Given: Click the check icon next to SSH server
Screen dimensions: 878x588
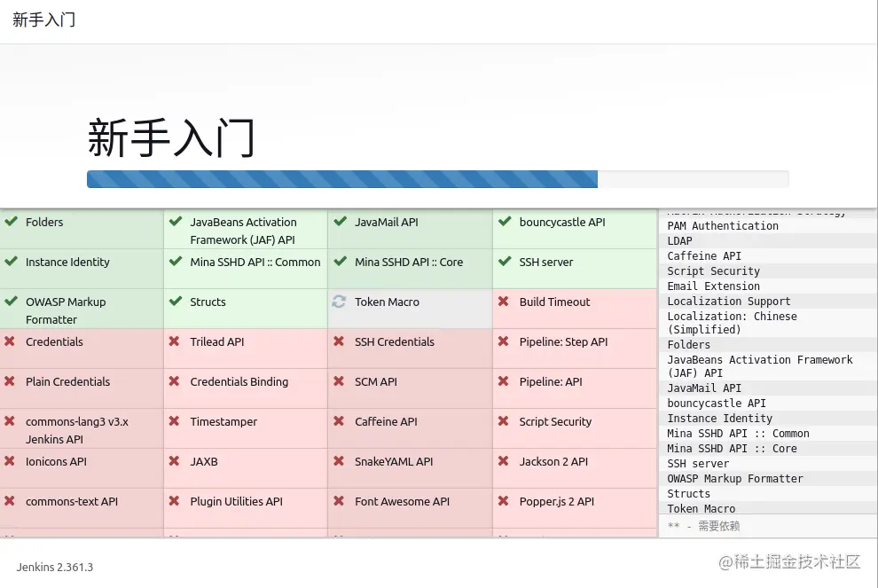Looking at the screenshot, I should coord(502,262).
